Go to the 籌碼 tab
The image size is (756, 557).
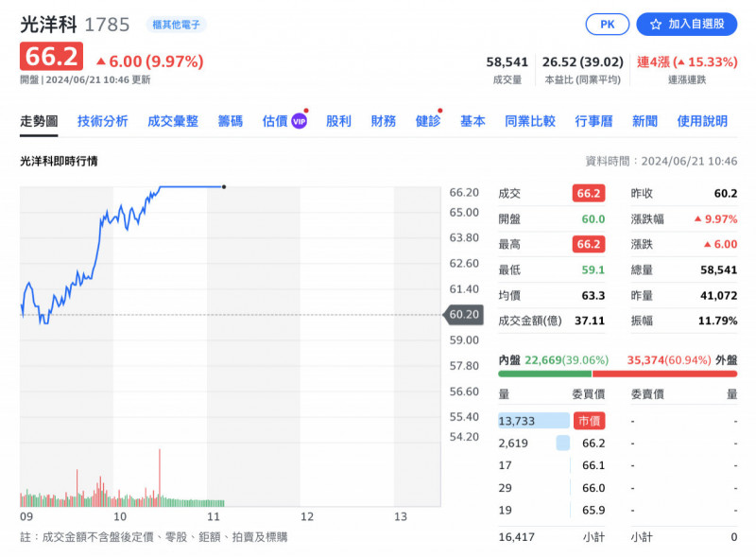230,121
